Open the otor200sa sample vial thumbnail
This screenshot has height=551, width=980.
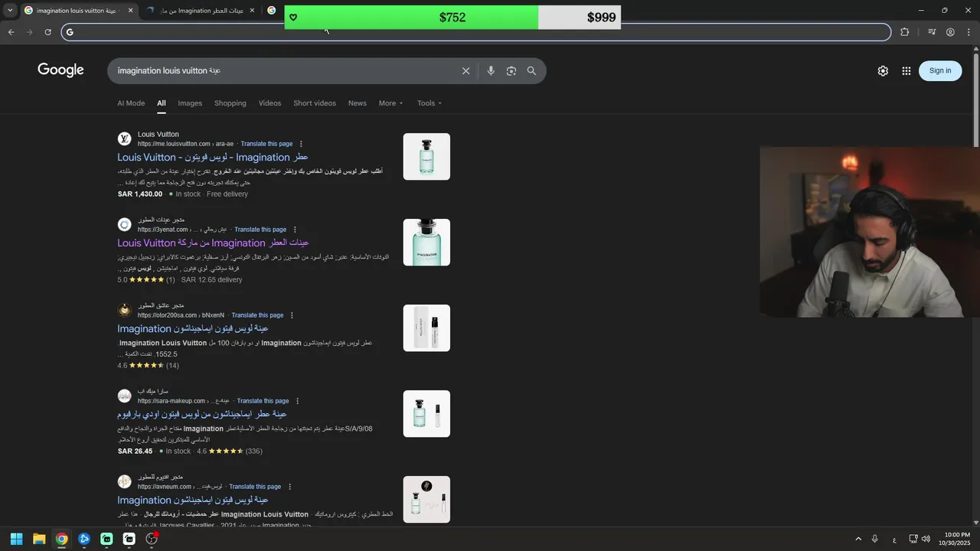(426, 328)
